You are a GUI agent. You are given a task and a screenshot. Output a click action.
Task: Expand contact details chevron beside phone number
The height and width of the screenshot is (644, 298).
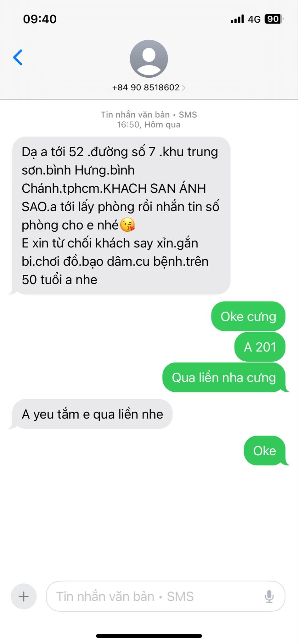184,87
